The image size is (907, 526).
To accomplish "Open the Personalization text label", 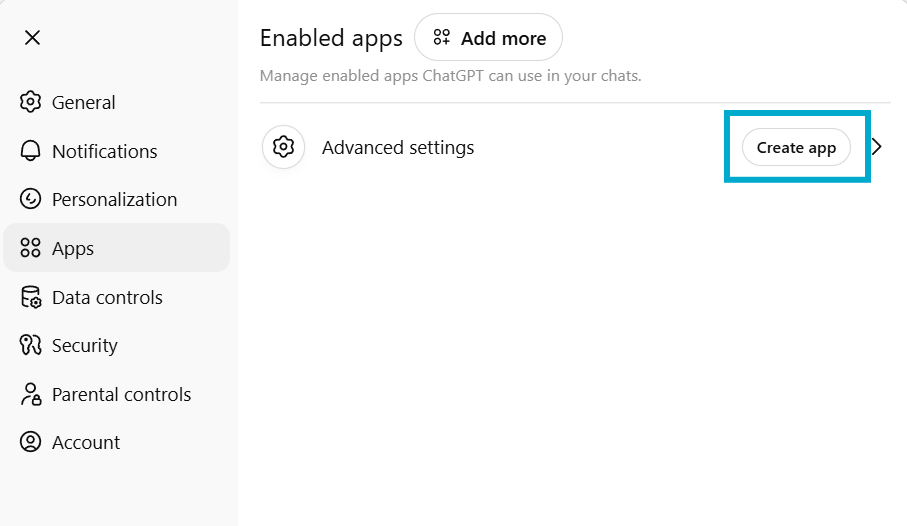I will point(114,199).
